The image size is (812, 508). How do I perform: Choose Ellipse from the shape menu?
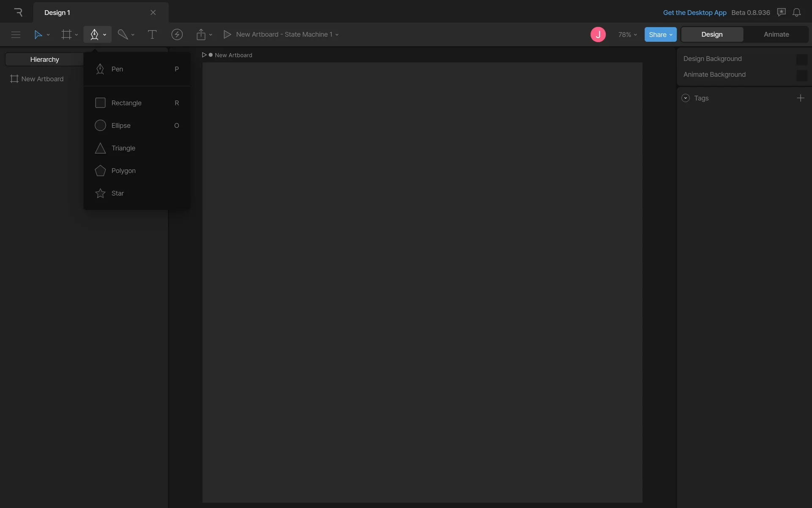(x=121, y=126)
